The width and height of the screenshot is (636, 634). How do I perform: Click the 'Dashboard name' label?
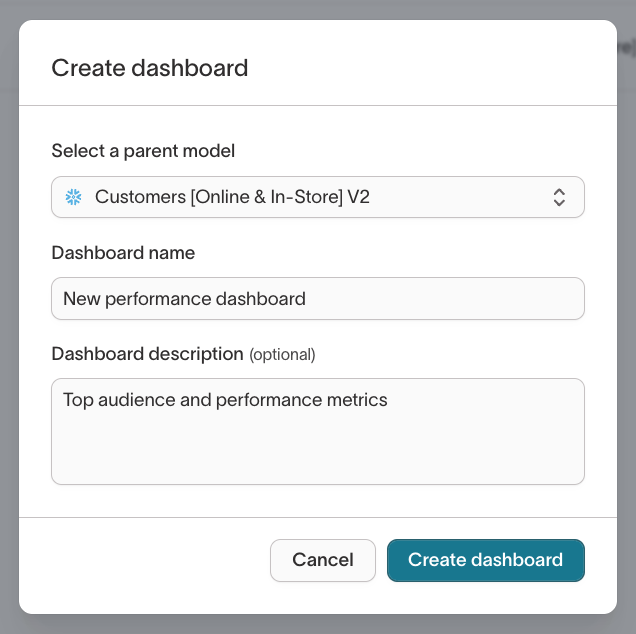coord(123,253)
